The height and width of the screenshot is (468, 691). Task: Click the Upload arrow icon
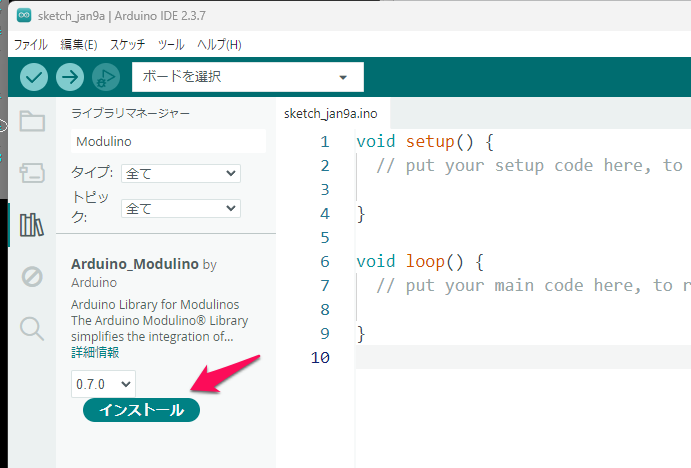69,77
